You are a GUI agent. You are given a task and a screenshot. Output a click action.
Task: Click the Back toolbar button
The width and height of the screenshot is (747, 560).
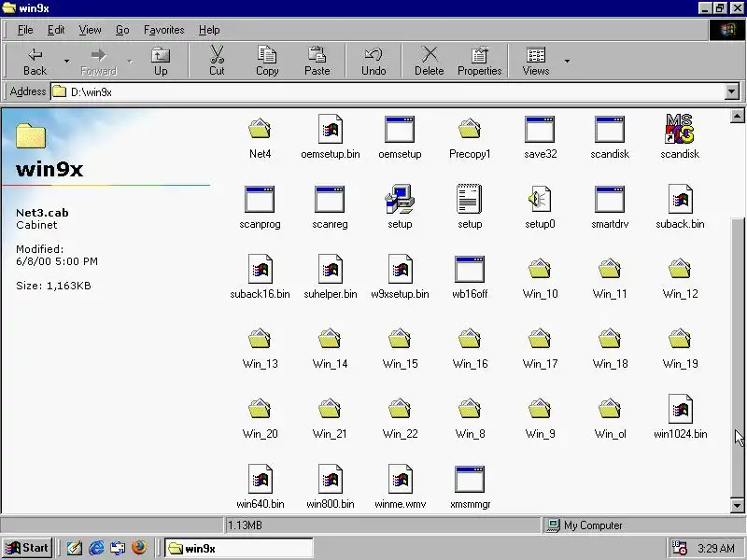click(x=35, y=62)
